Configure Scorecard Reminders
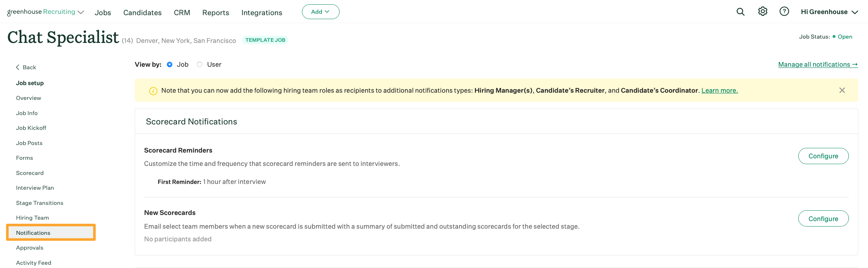This screenshot has width=868, height=268. (x=823, y=156)
